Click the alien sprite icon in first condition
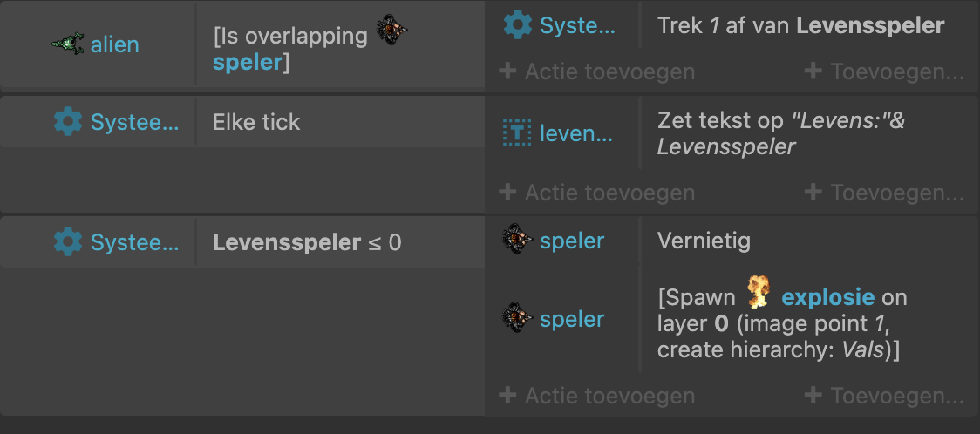Screen dimensions: 980x434 pos(68,44)
